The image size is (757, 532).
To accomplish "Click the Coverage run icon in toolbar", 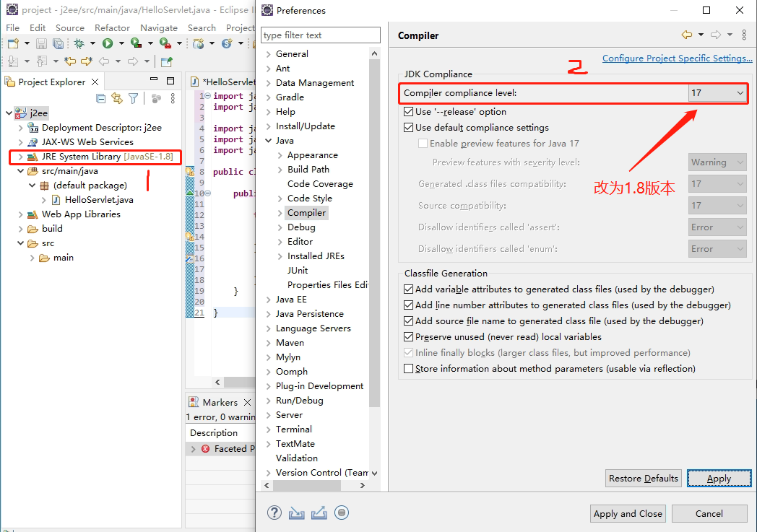I will coord(136,43).
